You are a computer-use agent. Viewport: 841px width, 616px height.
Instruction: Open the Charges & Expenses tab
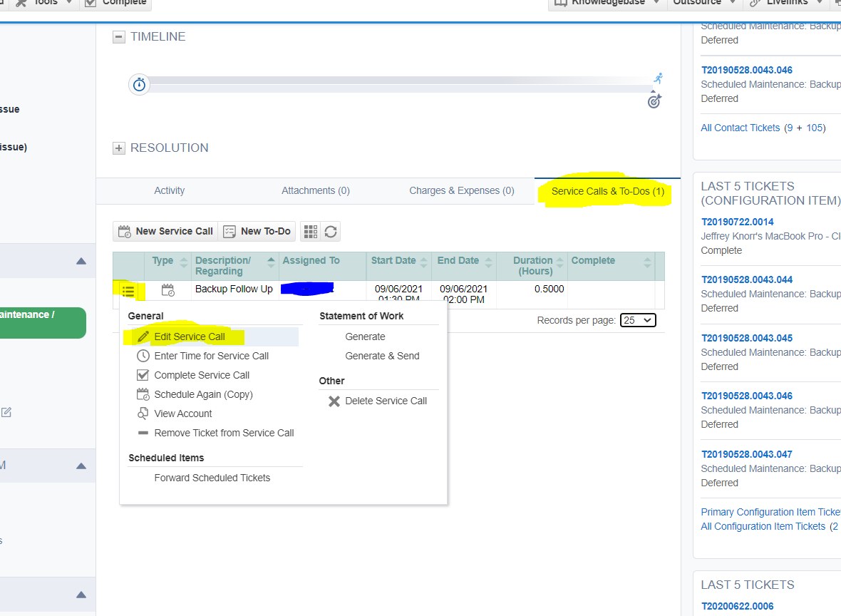[x=461, y=190]
